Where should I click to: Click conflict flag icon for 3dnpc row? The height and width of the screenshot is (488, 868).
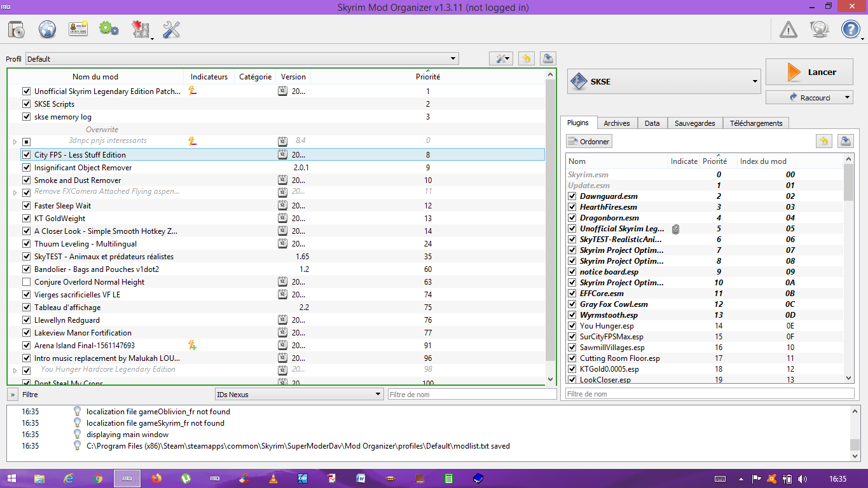click(x=192, y=141)
